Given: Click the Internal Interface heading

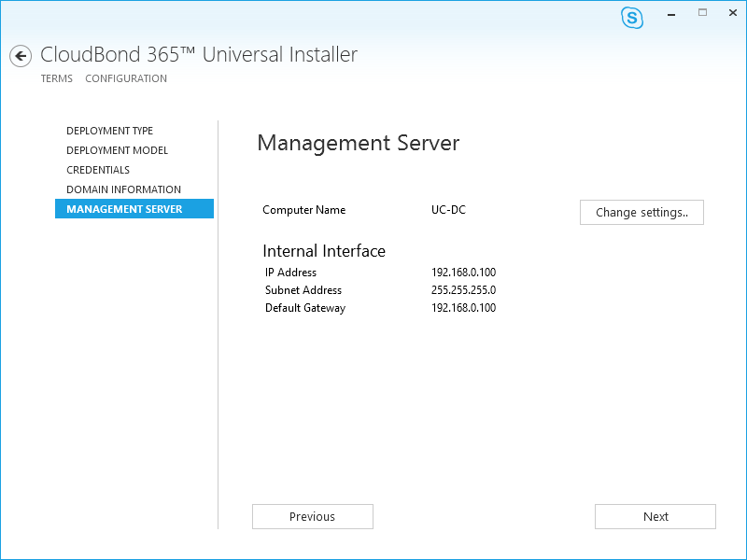Looking at the screenshot, I should pos(324,251).
